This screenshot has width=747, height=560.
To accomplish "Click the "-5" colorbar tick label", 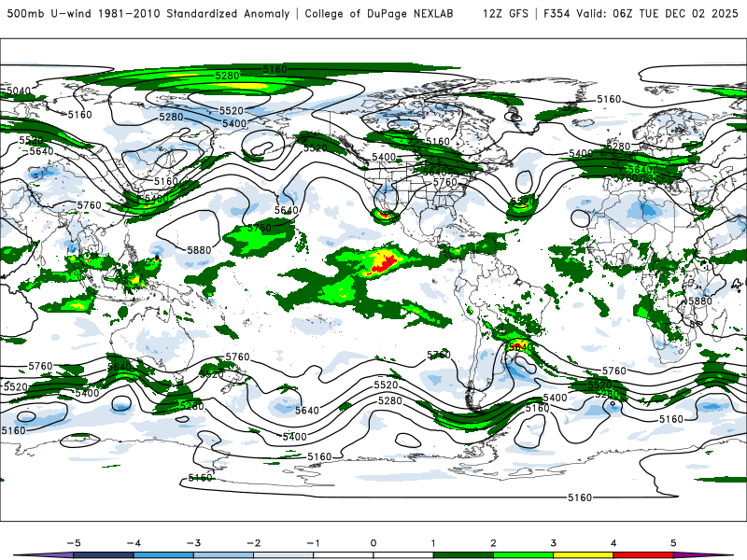I will coord(74,543).
